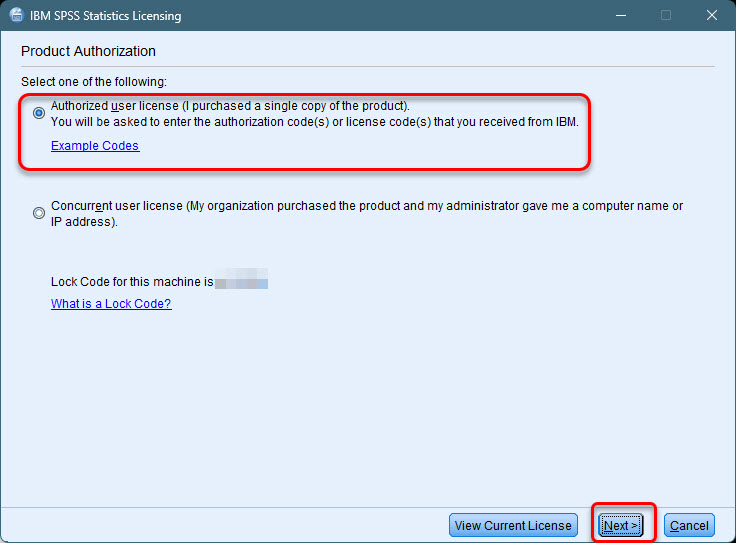Click the Concurrent user license description text
Screen dimensions: 736x543
[x=367, y=214]
